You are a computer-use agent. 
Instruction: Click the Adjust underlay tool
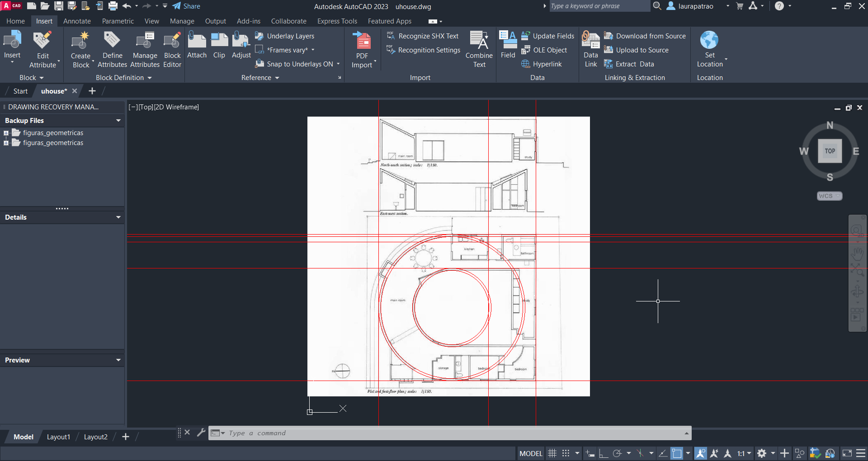click(241, 44)
